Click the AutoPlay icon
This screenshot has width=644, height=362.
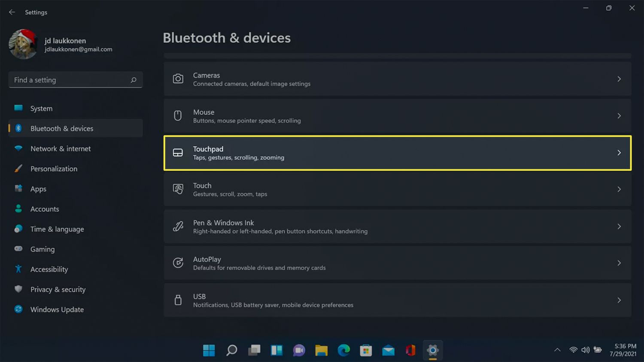(x=178, y=263)
